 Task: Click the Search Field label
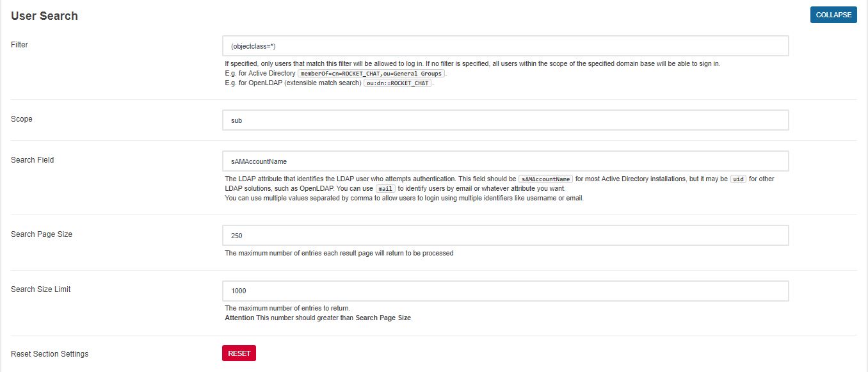32,159
